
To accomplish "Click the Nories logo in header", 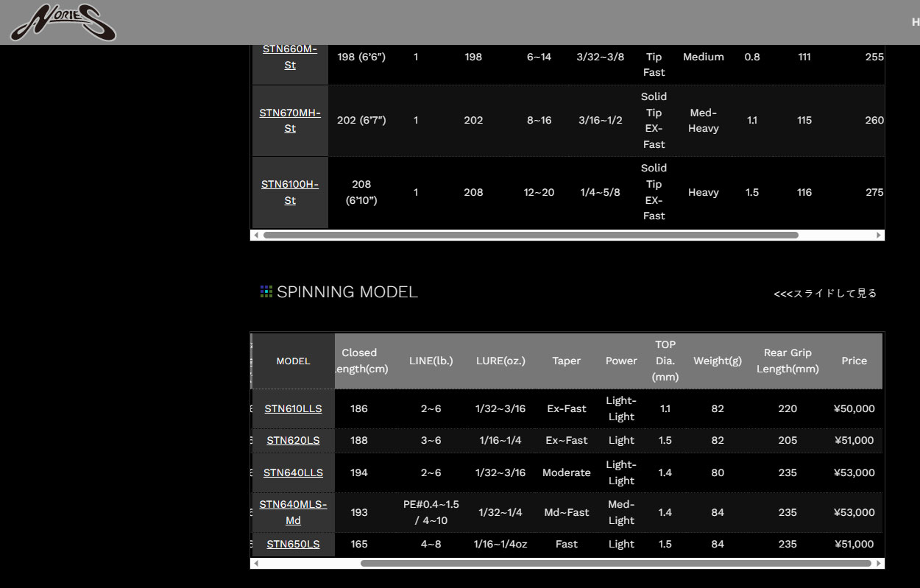I will point(63,23).
